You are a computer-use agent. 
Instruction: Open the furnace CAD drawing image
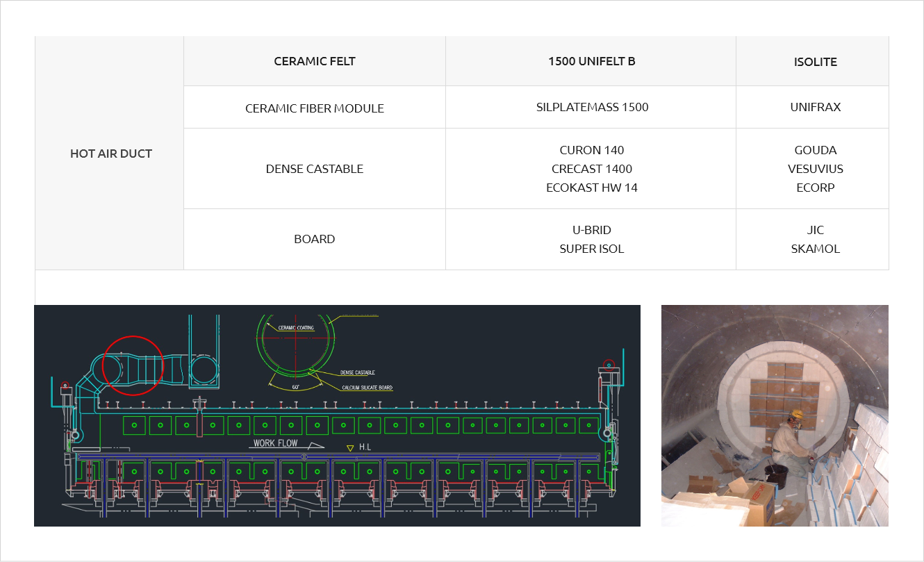coord(337,415)
